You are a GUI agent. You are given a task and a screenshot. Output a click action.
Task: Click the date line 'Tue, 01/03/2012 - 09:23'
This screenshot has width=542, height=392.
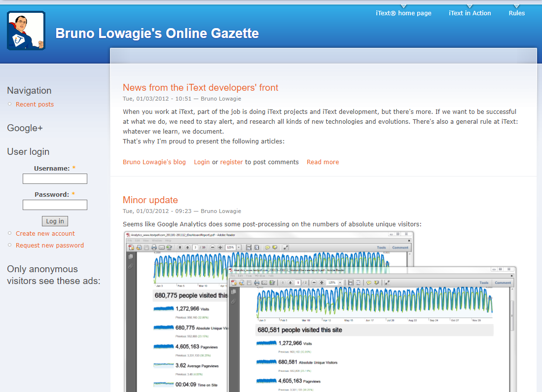point(157,211)
